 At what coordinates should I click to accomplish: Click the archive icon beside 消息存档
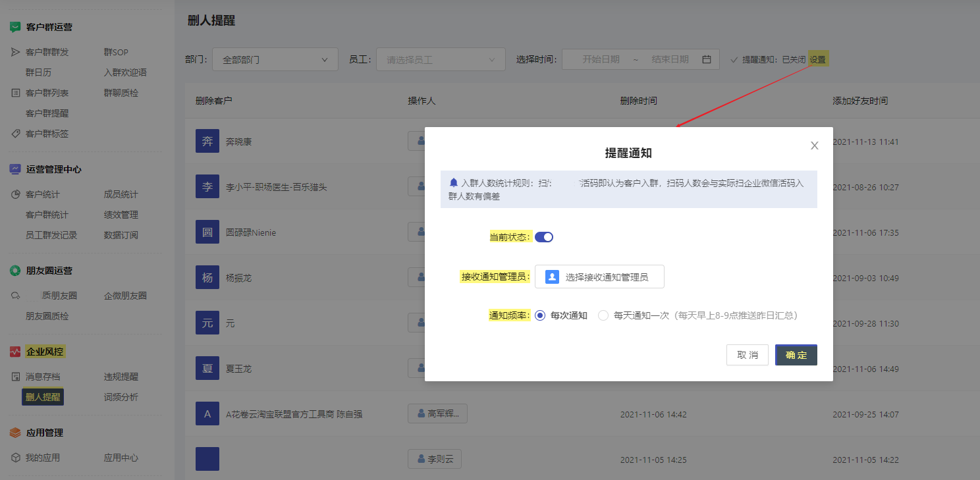coord(16,377)
